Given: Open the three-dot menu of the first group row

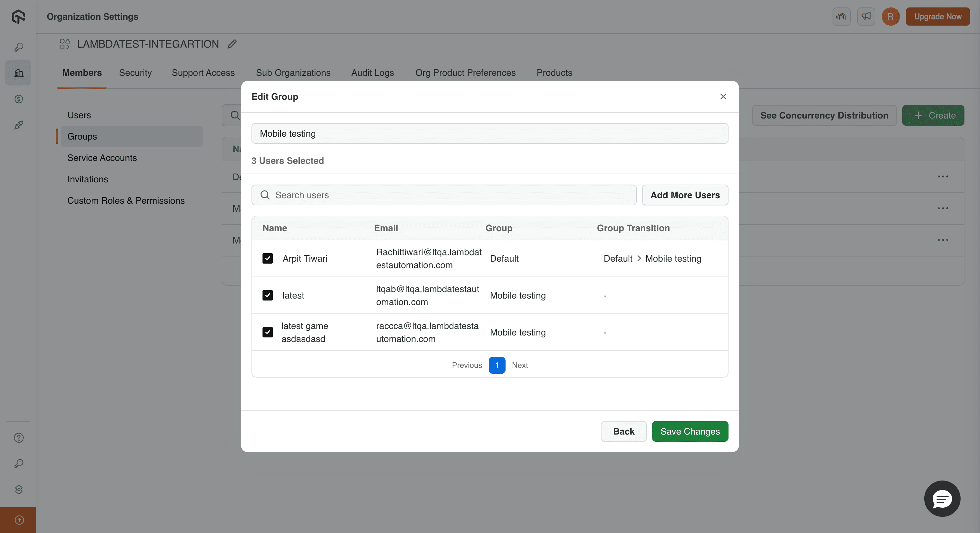Looking at the screenshot, I should [x=943, y=176].
